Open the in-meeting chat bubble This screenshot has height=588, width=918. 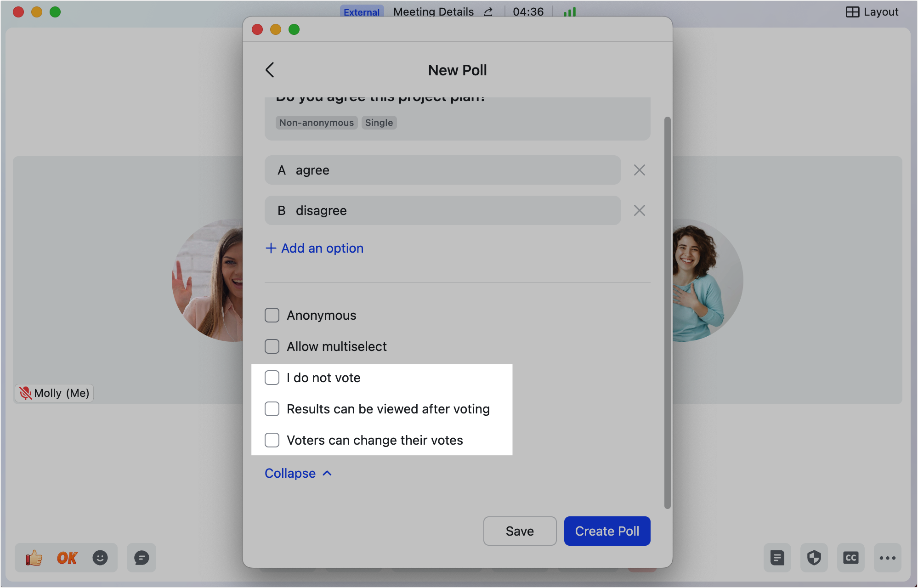point(141,558)
